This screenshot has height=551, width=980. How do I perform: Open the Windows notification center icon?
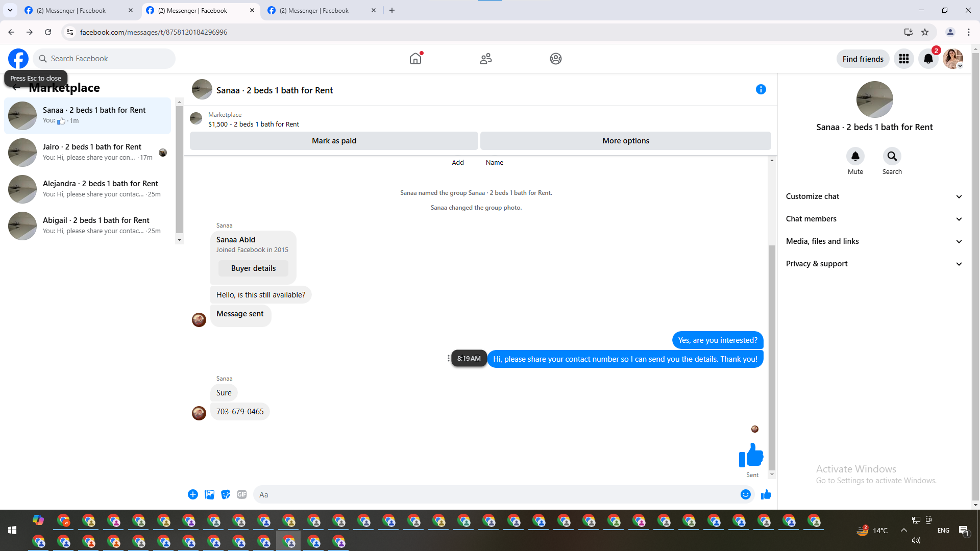coord(964,531)
